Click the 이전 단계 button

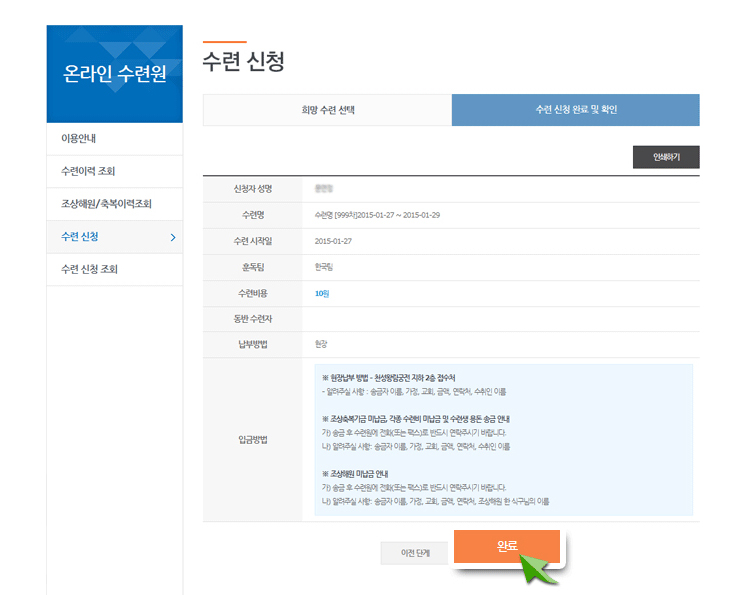click(x=415, y=553)
